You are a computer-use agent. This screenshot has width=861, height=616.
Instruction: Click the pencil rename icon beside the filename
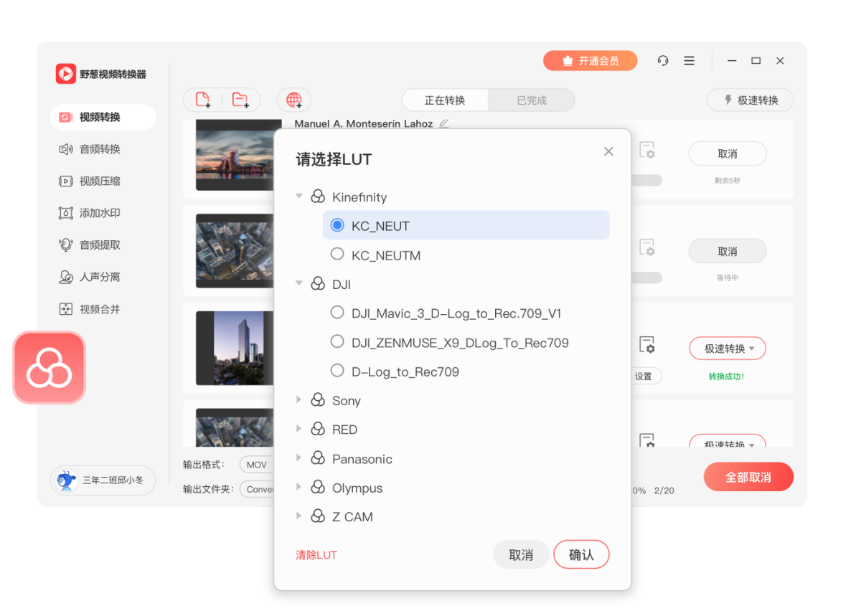pyautogui.click(x=444, y=123)
